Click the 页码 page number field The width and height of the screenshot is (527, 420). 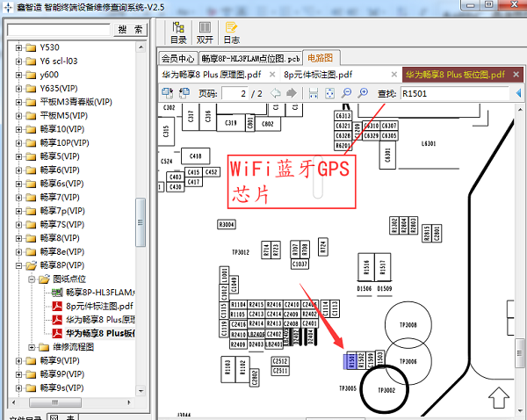click(235, 93)
